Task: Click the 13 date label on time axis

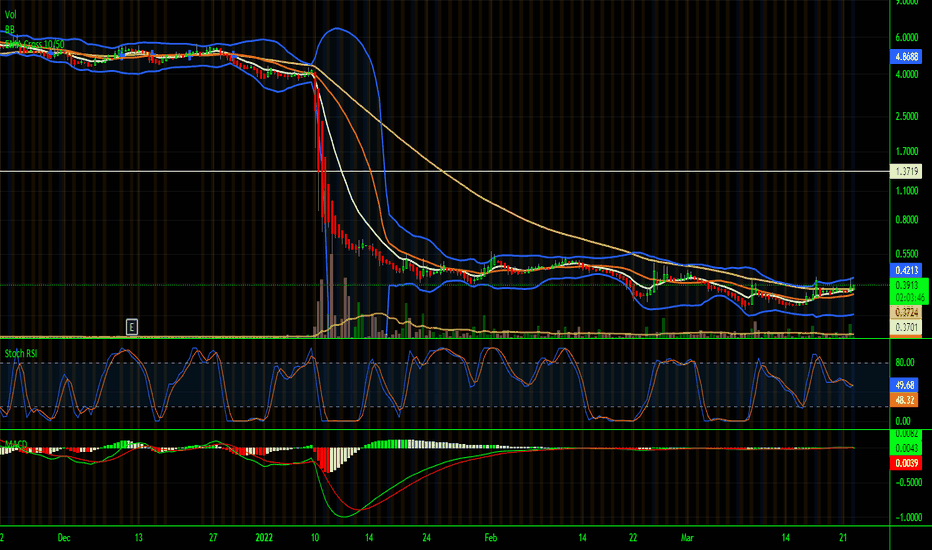Action: (138, 538)
